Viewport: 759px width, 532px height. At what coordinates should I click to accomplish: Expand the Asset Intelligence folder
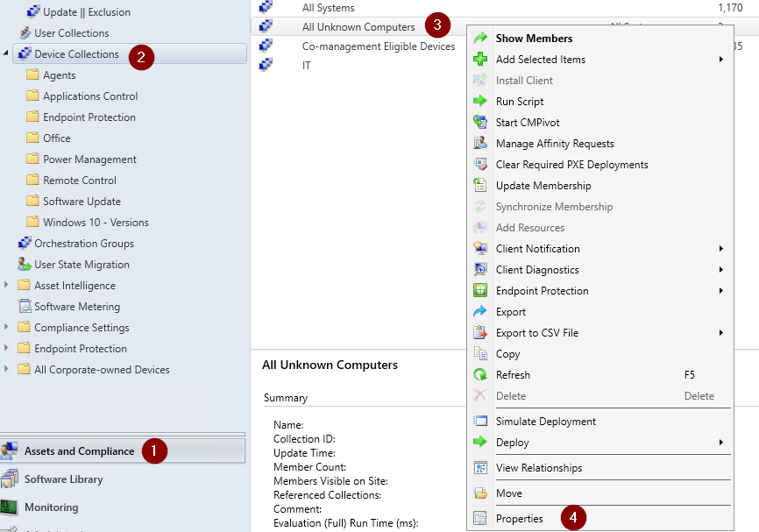tap(6, 285)
